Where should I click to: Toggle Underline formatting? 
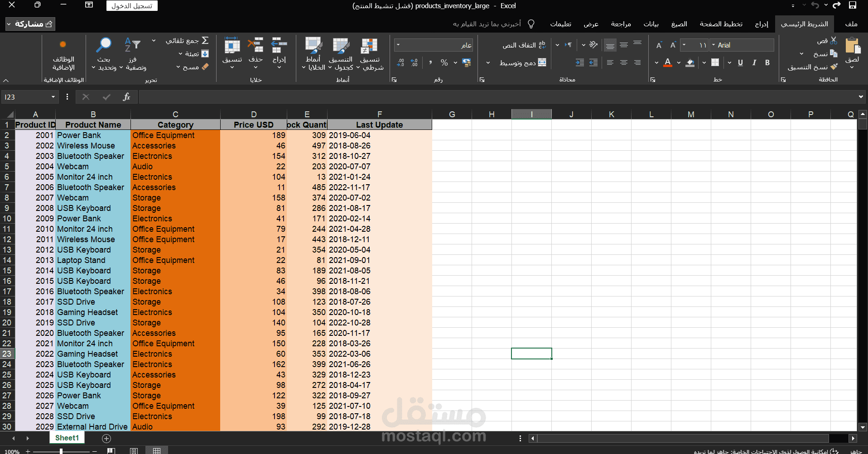(740, 62)
